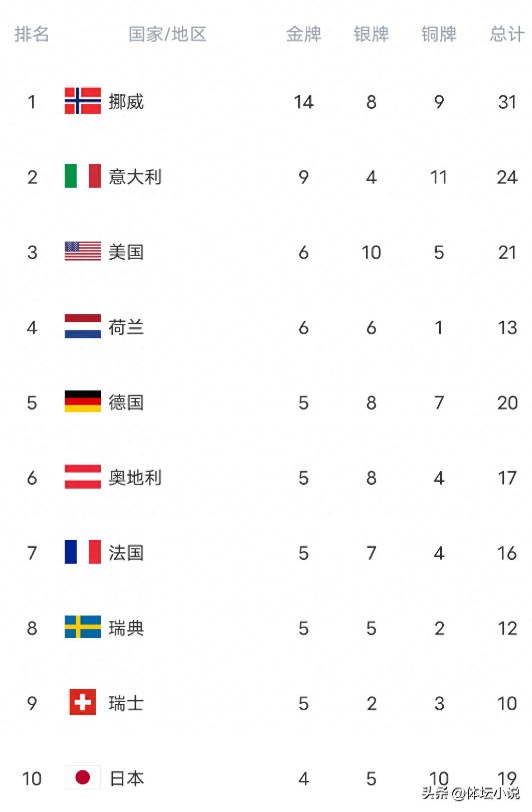Click the France flag icon

click(83, 552)
